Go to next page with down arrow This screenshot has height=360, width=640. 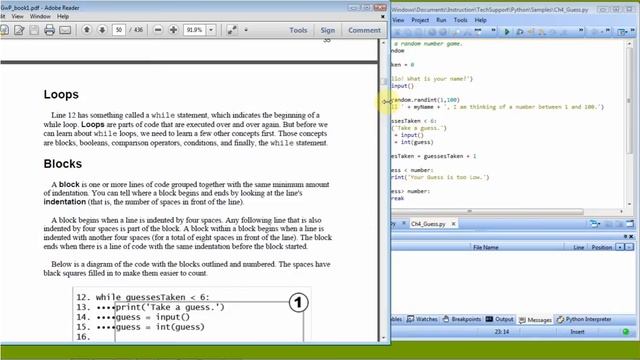pos(102,30)
